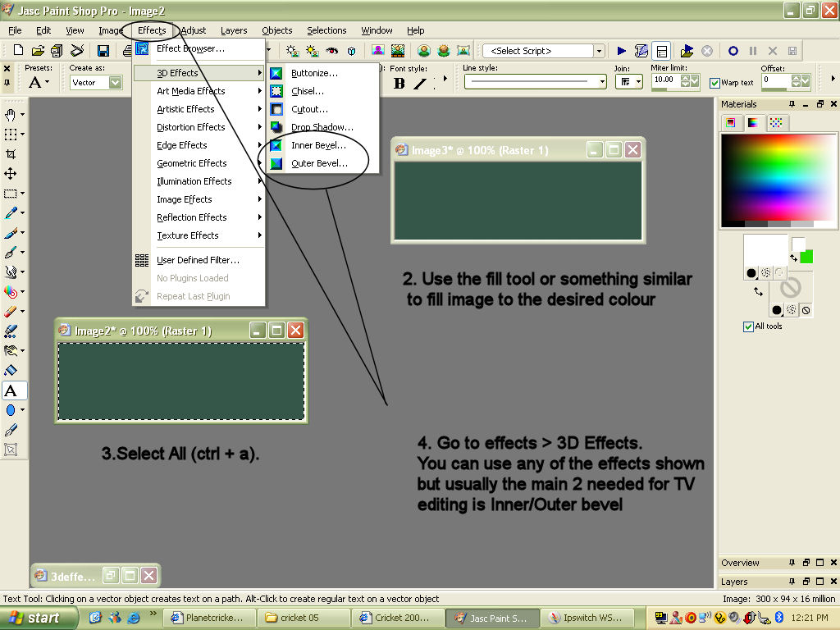The height and width of the screenshot is (630, 840).
Task: Select the Clone Brush tool
Action: (11, 252)
